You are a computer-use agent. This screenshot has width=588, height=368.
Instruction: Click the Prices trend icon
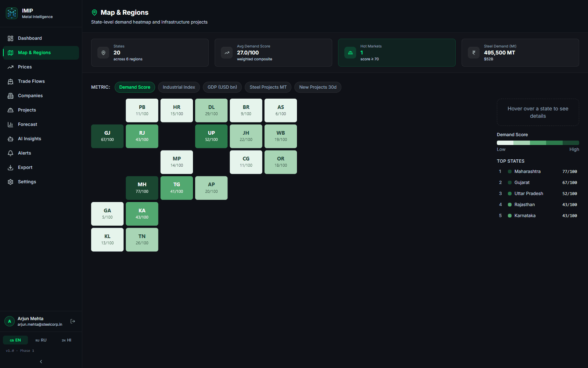coord(10,67)
